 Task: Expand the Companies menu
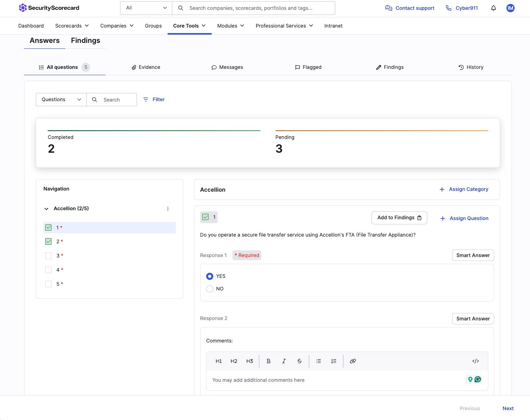coord(117,26)
